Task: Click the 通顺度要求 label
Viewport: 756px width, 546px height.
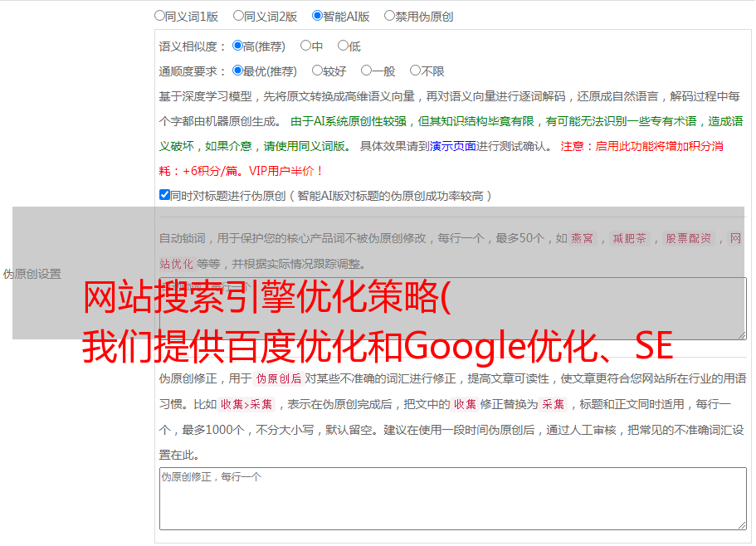Action: pyautogui.click(x=192, y=71)
